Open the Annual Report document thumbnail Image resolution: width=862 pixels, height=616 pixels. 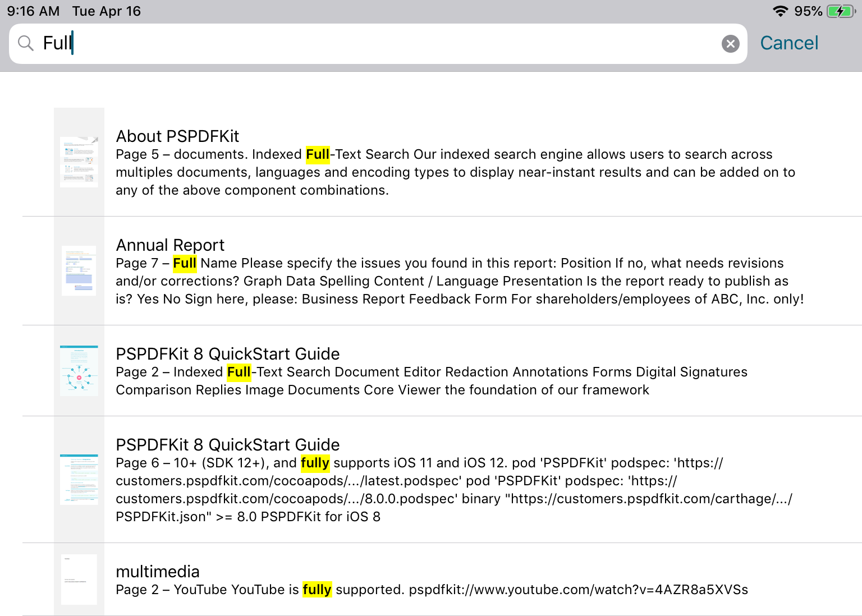click(x=79, y=270)
